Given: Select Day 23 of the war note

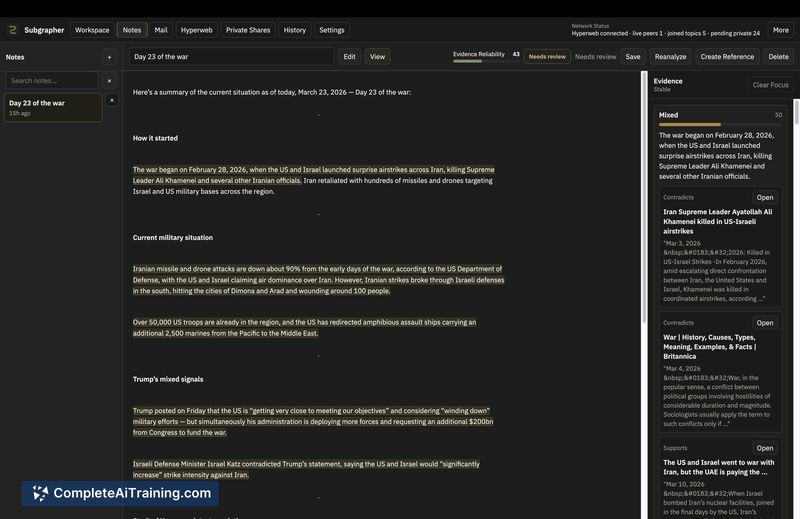Looking at the screenshot, I should [53, 107].
